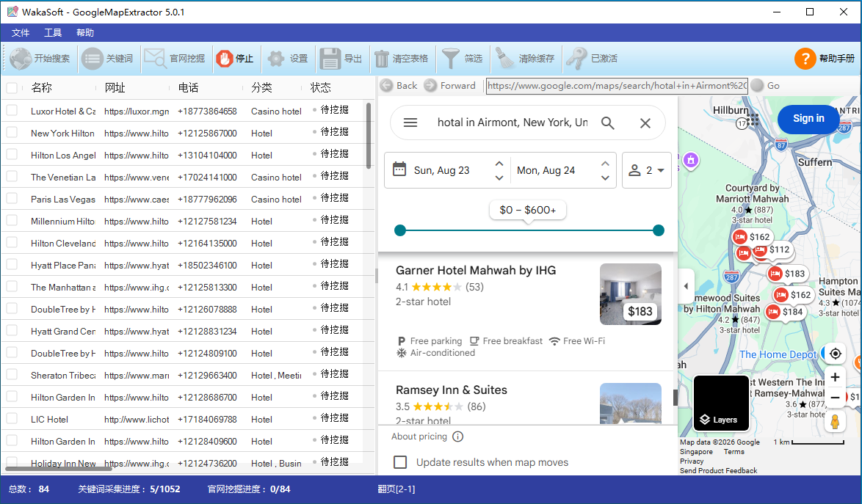Screen dimensions: 862x504
Task: Check The Venetian row checkbox
Action: [12, 176]
